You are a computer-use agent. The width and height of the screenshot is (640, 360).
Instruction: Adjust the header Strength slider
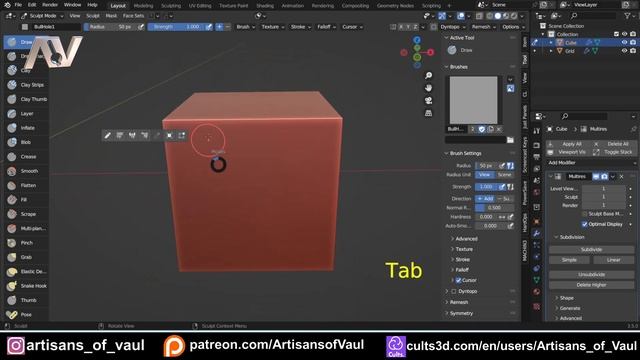coord(176,27)
